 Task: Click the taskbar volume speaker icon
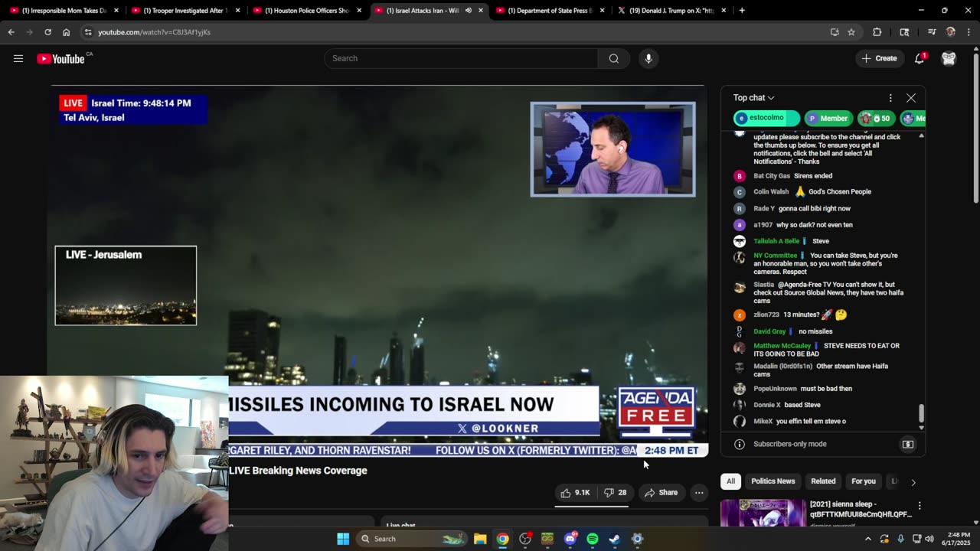[929, 539]
